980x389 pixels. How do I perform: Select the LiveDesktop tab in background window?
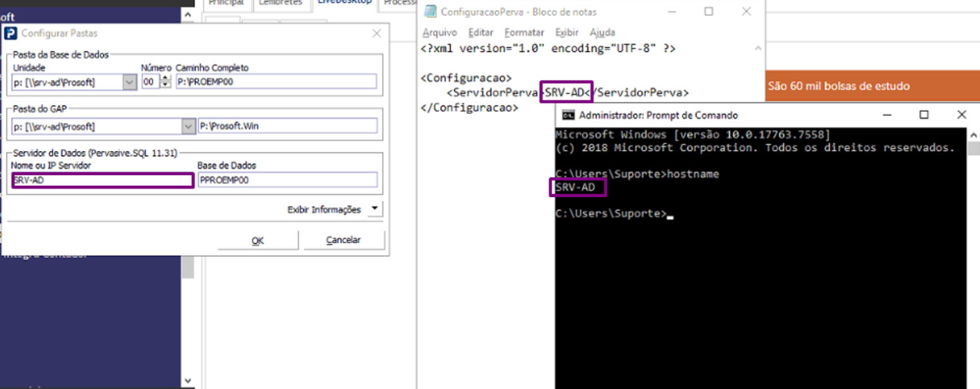click(344, 3)
